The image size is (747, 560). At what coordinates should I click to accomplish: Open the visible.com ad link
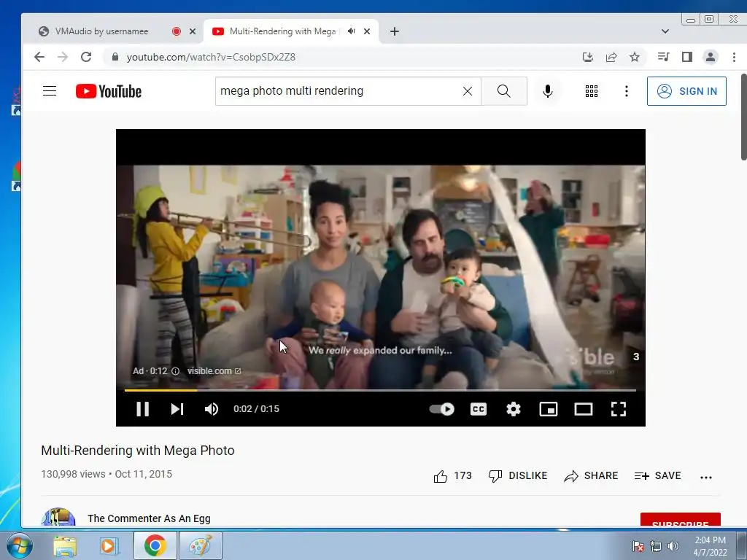(214, 371)
